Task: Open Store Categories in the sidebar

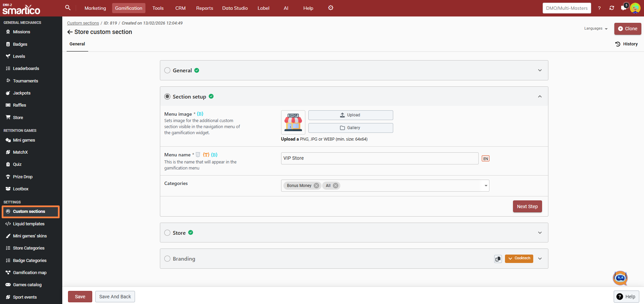Action: pos(29,248)
